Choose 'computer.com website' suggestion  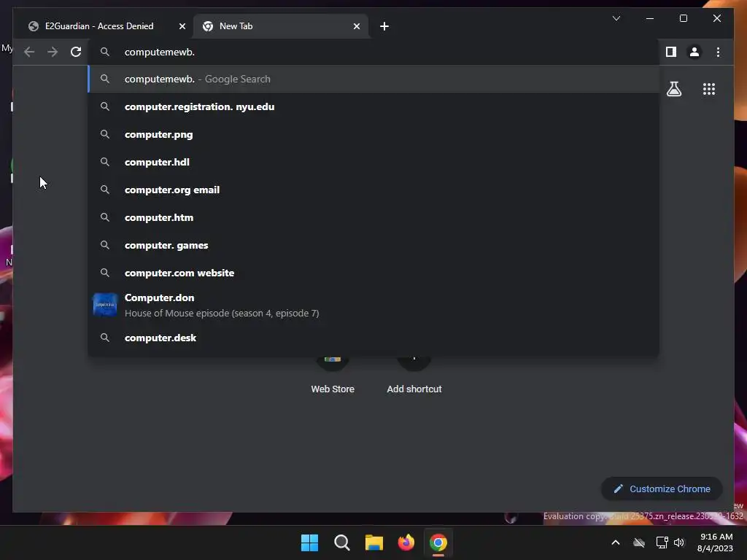point(374,273)
